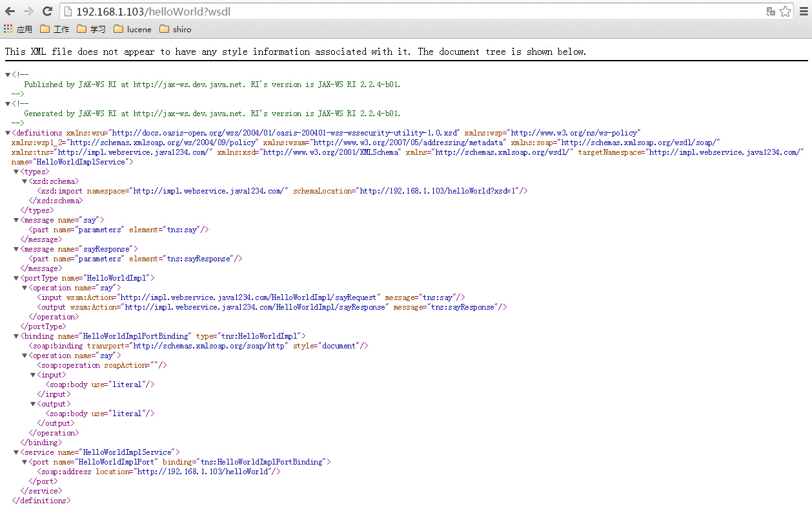Collapse the portType HelloWorldImpl node
Screen dimensions: 812x511
click(x=16, y=278)
